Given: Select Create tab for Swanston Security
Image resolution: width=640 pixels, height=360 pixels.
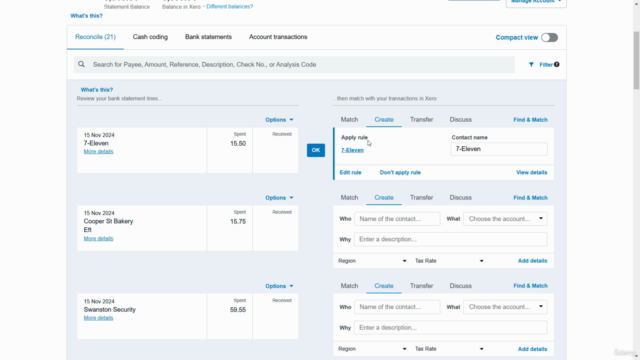Looking at the screenshot, I should (x=384, y=286).
